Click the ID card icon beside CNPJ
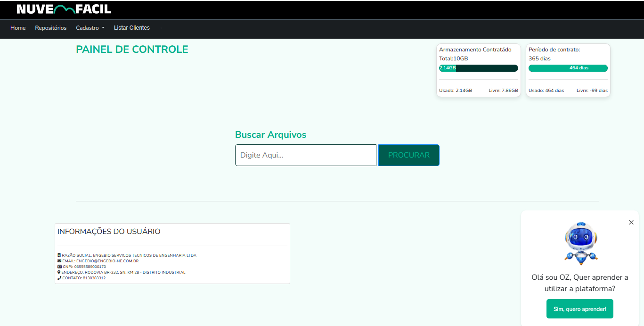Screen dimensions: 644x326 [x=59, y=267]
